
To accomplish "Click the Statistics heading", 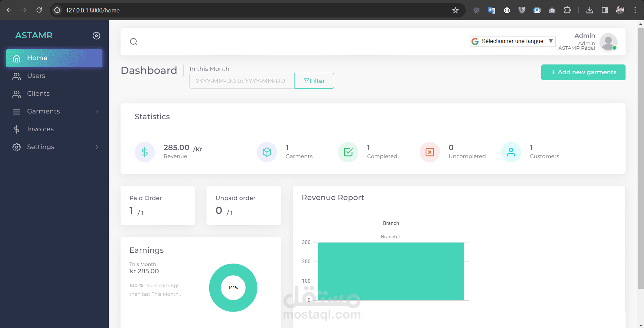I will [x=152, y=116].
